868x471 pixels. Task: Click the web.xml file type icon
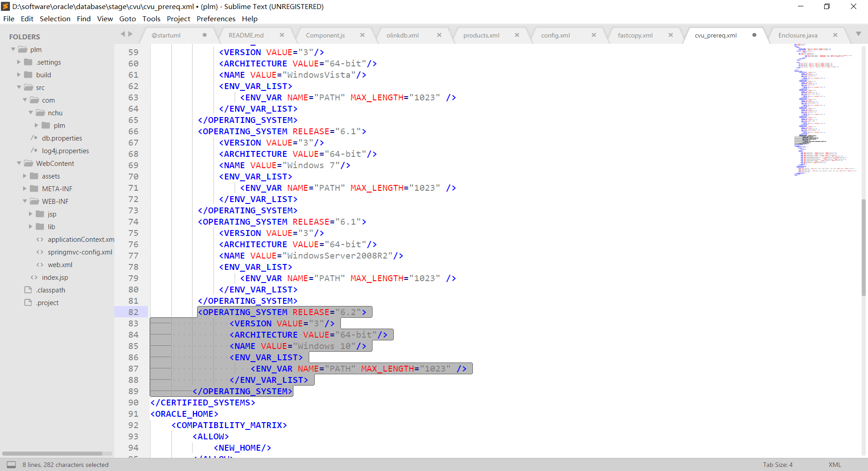tap(40, 265)
